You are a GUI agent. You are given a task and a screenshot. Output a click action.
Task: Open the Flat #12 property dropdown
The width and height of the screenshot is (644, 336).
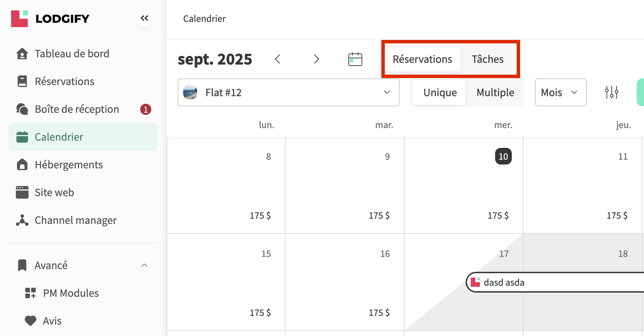tap(288, 92)
